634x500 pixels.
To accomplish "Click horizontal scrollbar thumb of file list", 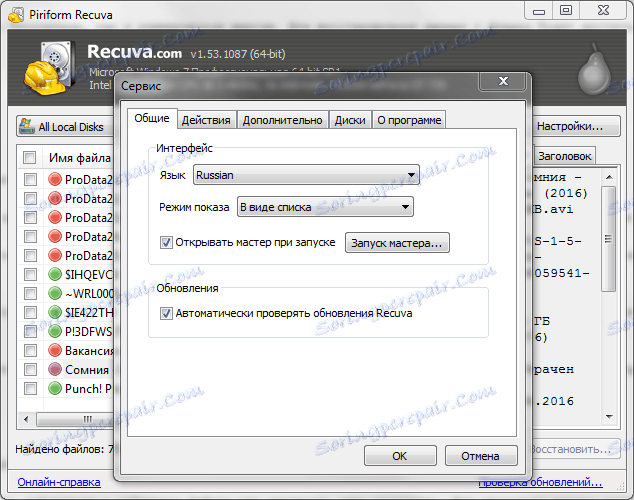I will pyautogui.click(x=76, y=419).
